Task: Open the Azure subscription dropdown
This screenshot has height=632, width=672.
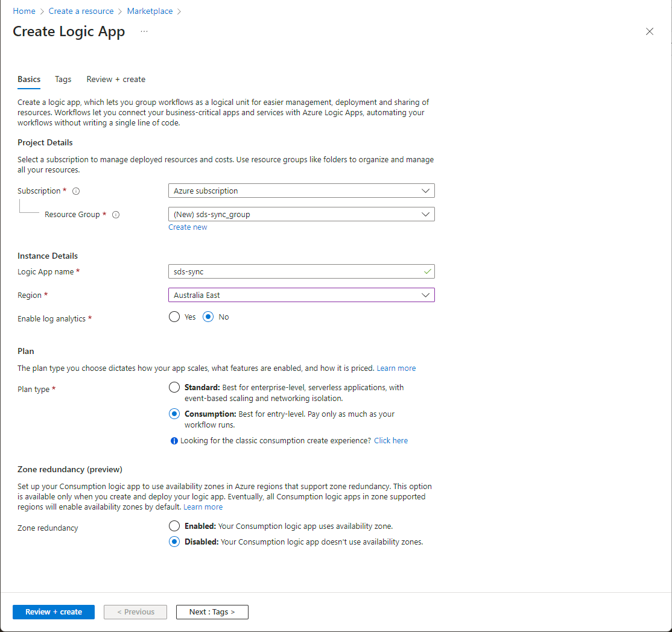Action: point(302,191)
